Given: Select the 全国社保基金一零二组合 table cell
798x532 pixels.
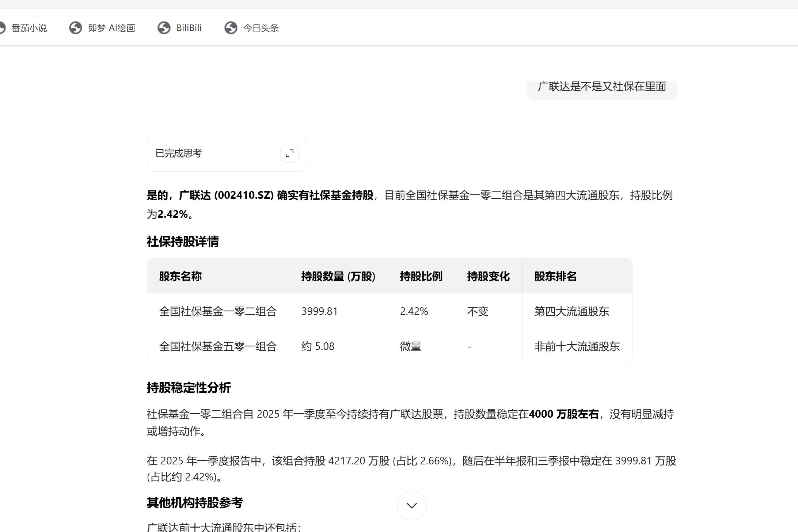Looking at the screenshot, I should coord(218,311).
